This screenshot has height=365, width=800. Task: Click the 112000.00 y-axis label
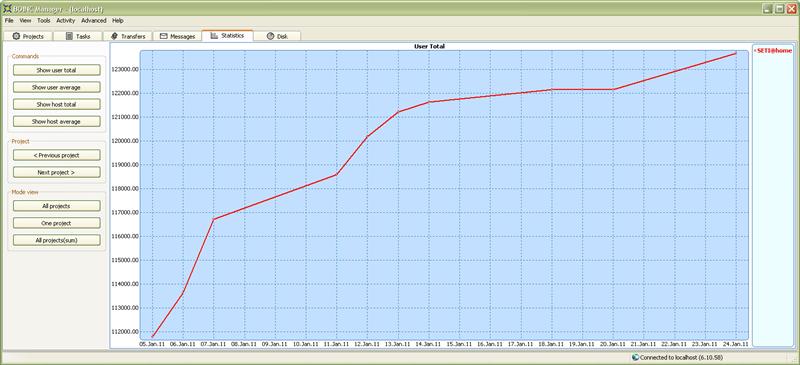click(x=124, y=332)
